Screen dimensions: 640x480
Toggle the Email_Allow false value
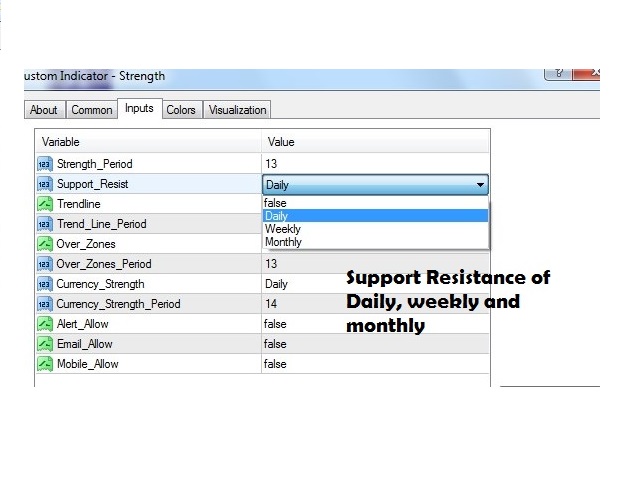[275, 344]
